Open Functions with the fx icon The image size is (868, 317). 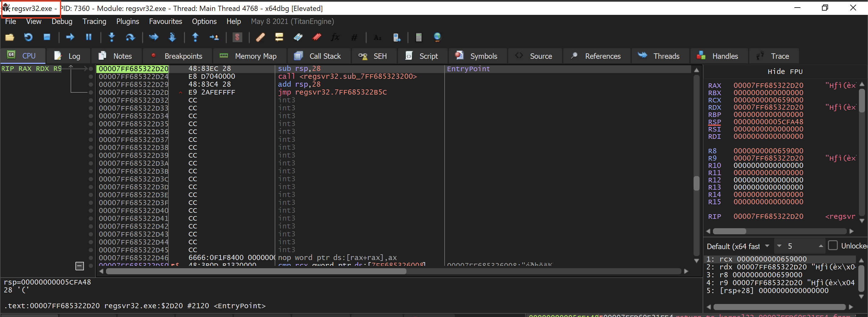(x=335, y=37)
